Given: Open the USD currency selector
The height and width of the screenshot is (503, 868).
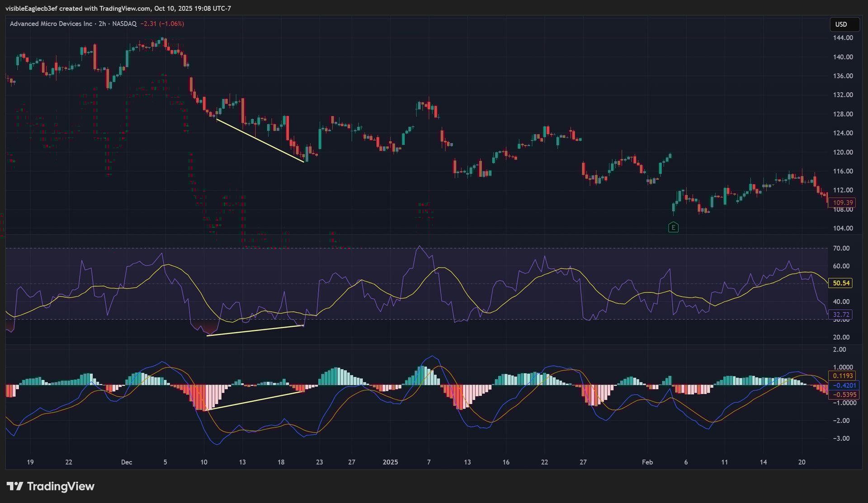Looking at the screenshot, I should 844,24.
